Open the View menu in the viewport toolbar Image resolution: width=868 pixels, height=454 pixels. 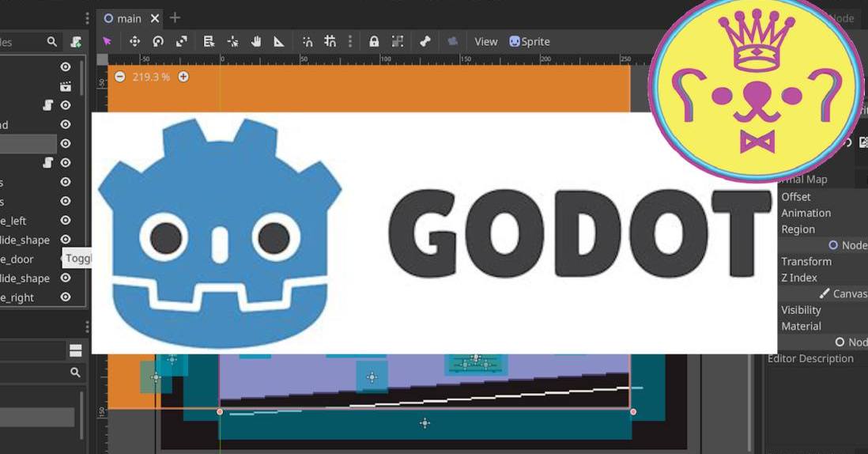[x=486, y=41]
